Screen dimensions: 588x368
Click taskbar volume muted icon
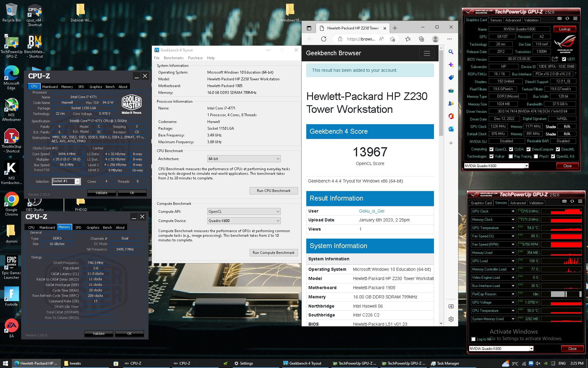[538, 363]
